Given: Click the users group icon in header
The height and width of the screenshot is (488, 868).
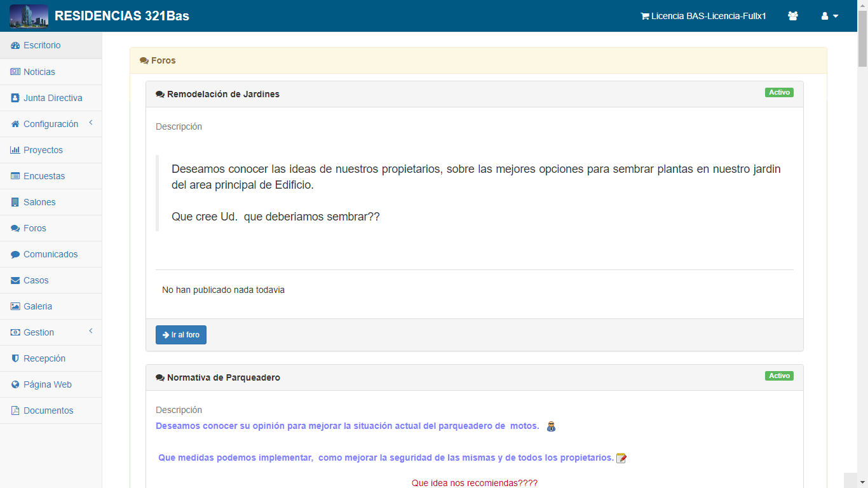Looking at the screenshot, I should tap(792, 17).
